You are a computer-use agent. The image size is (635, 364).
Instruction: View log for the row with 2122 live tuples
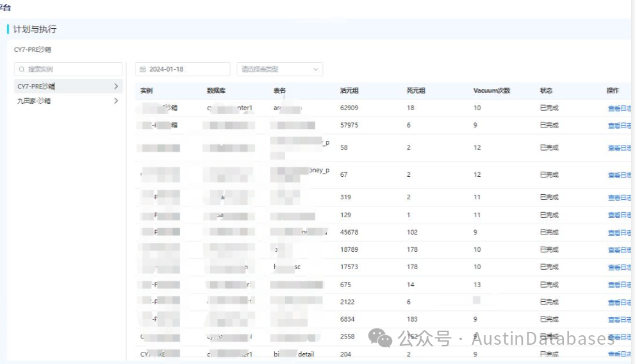[x=619, y=302]
